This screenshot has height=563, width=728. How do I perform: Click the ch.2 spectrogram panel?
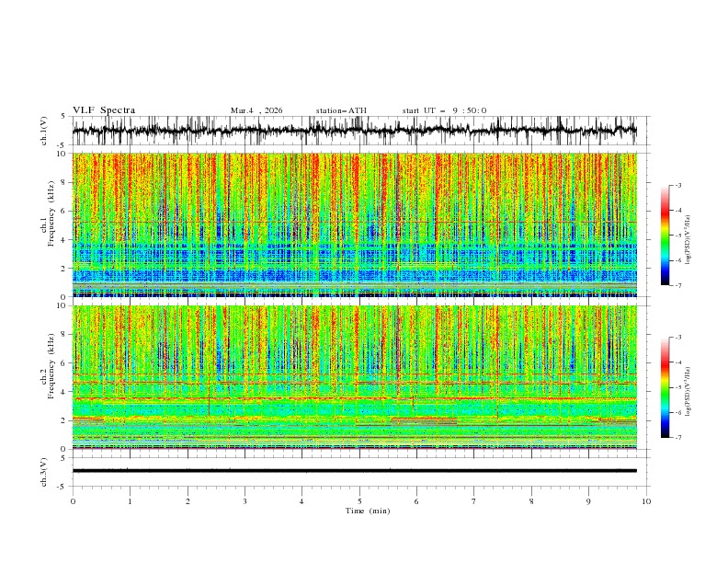(x=354, y=377)
